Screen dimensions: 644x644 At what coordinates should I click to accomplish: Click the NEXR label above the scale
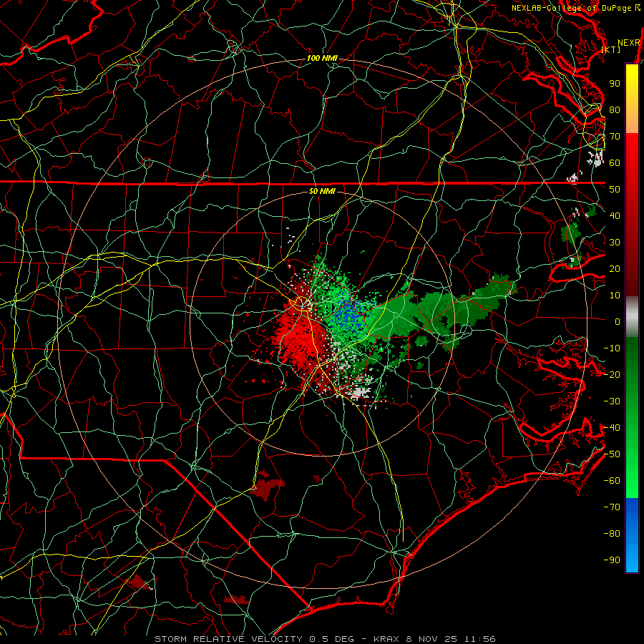(x=629, y=43)
